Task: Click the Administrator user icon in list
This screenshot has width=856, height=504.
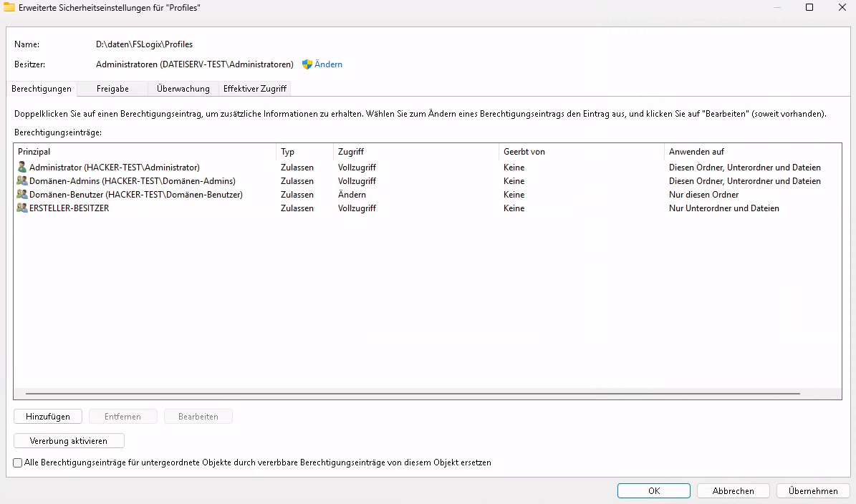Action: tap(21, 168)
